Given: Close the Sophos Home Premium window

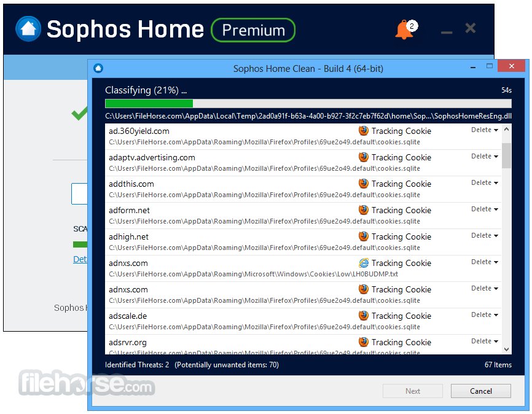Looking at the screenshot, I should pos(470,28).
